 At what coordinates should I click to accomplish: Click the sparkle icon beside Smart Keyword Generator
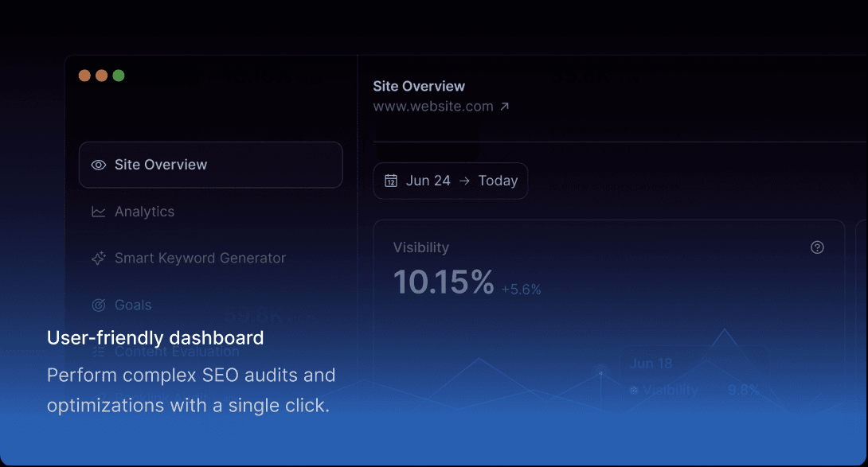pyautogui.click(x=99, y=259)
